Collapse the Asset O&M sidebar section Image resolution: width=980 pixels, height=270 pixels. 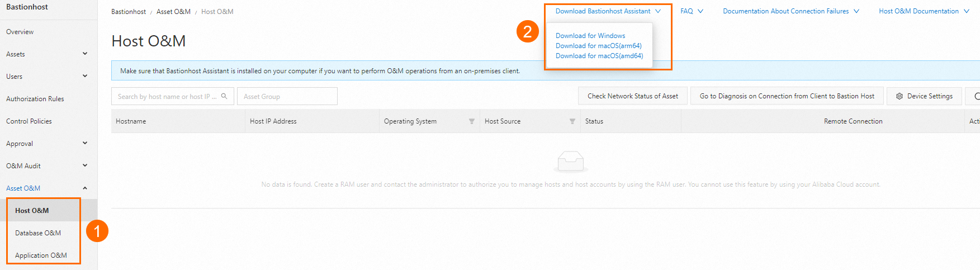pos(85,188)
